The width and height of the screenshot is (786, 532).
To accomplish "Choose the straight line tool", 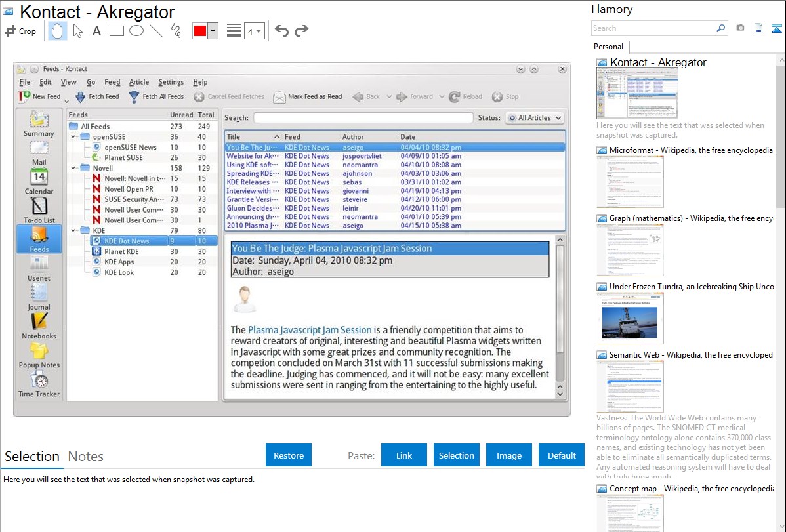I will point(156,31).
